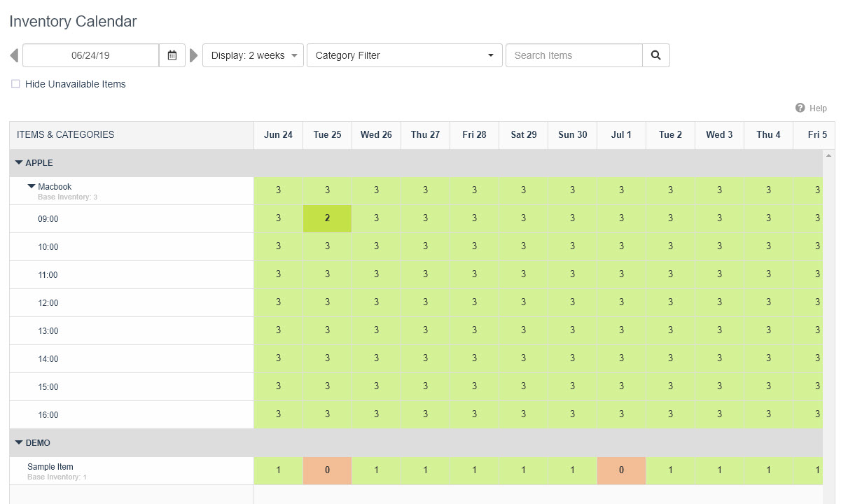The height and width of the screenshot is (504, 841).
Task: Click the 15:00 time row label
Action: [48, 387]
